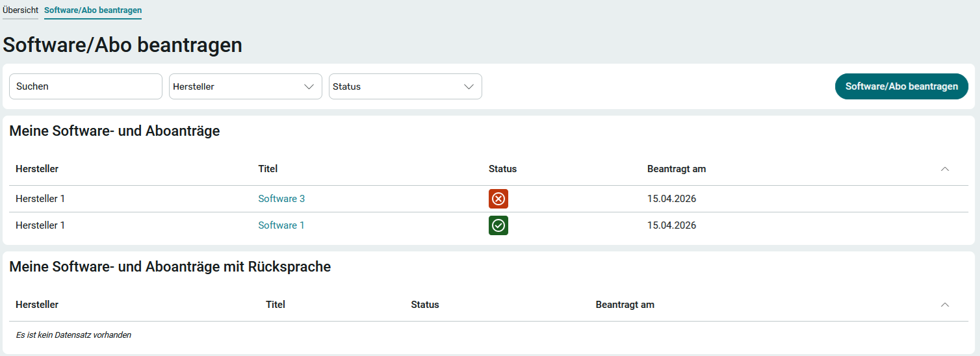Select the Software/Abo beantragen tab
Screen dimensions: 980x356
[93, 10]
